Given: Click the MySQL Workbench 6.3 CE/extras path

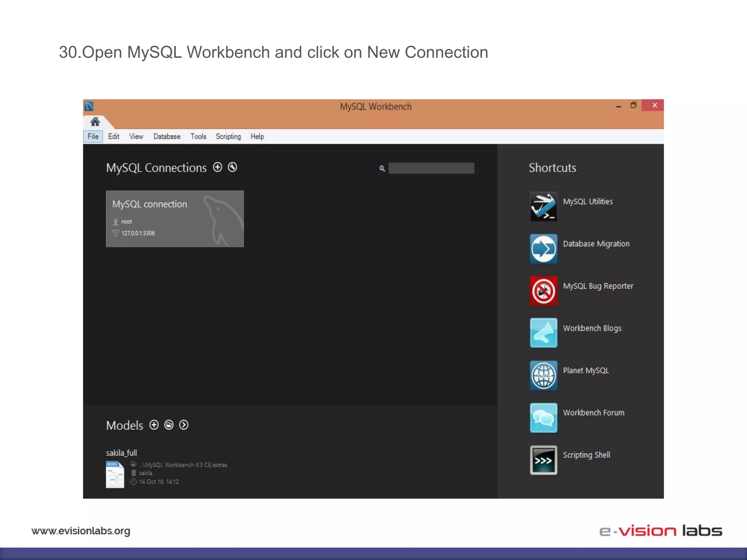Looking at the screenshot, I should click(183, 465).
